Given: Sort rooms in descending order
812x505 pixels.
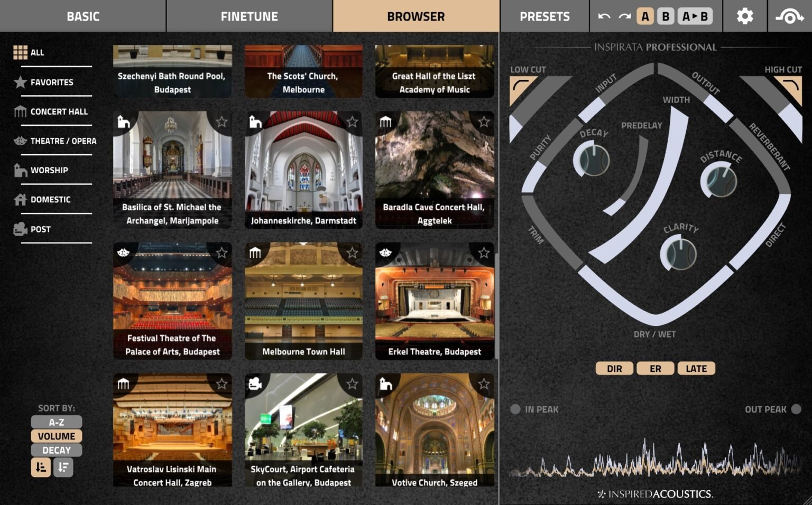Looking at the screenshot, I should (63, 467).
